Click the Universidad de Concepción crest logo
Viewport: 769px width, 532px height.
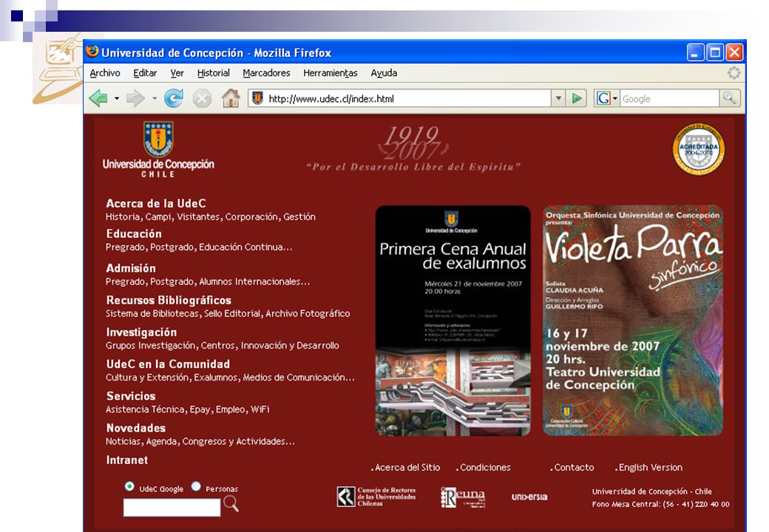pyautogui.click(x=158, y=139)
